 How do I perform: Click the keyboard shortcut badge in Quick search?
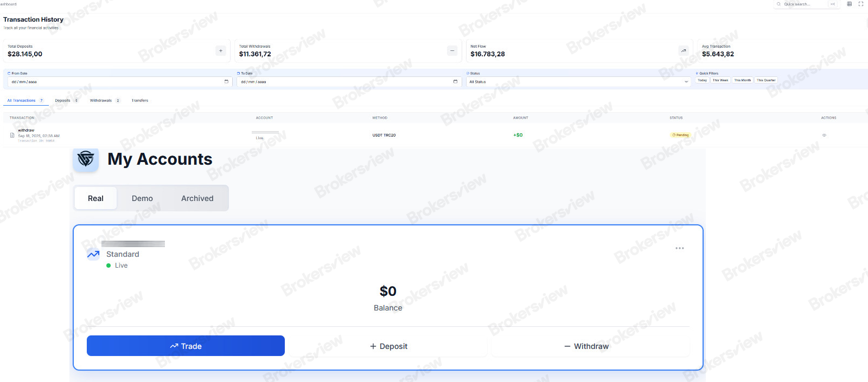coord(833,4)
